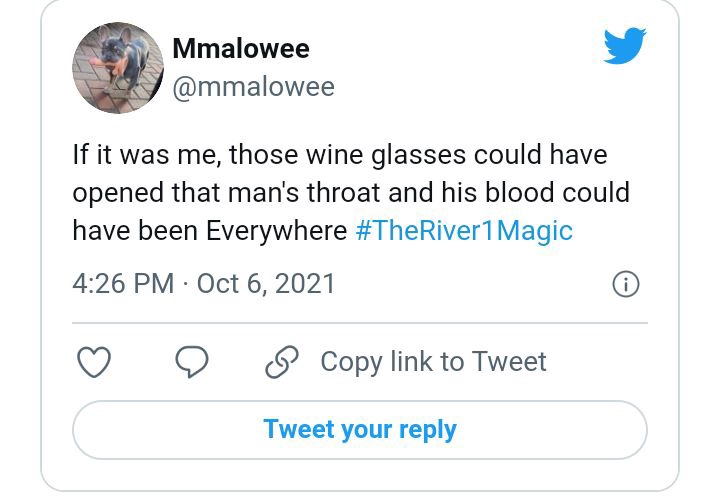Open the dog profile picture avatar
The height and width of the screenshot is (501, 720).
click(x=118, y=68)
